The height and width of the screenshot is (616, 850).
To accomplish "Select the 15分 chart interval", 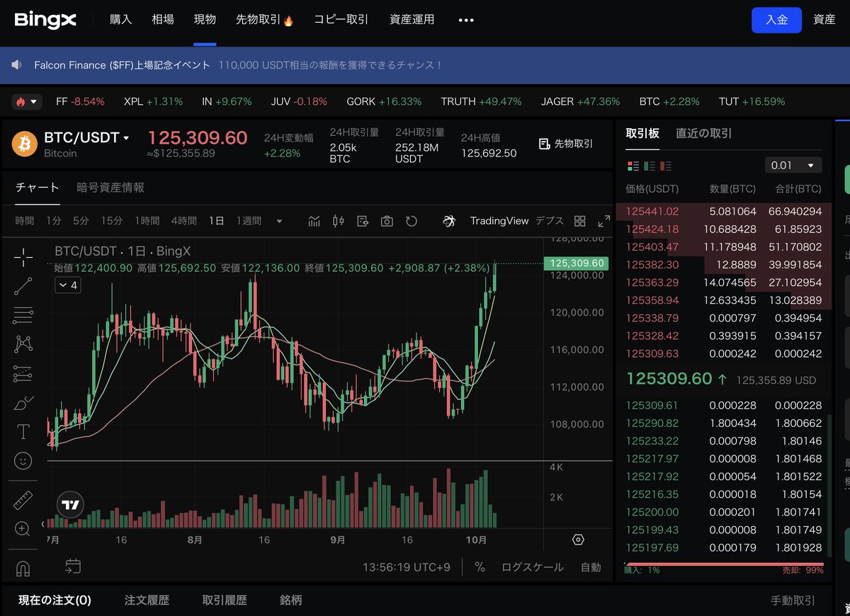I will pos(111,221).
